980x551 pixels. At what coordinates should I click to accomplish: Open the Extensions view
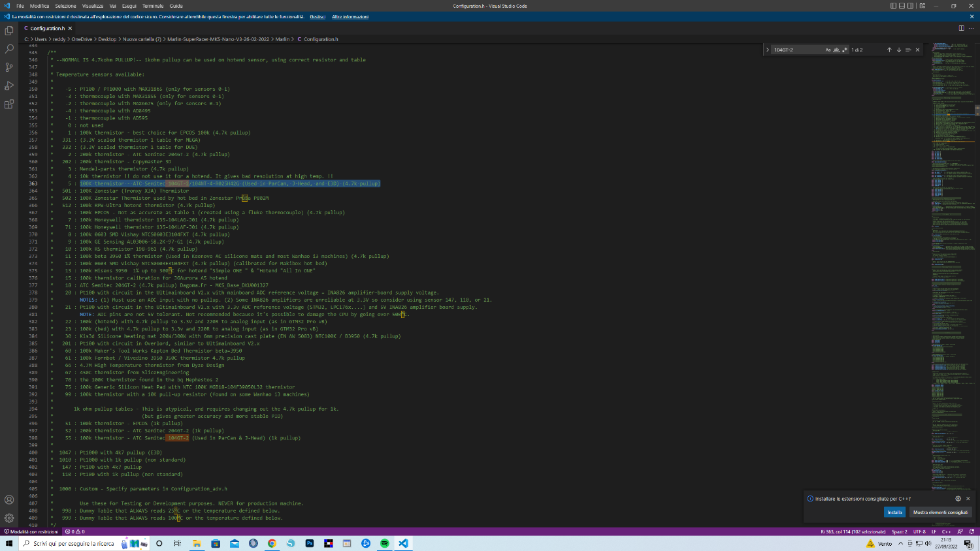click(9, 104)
